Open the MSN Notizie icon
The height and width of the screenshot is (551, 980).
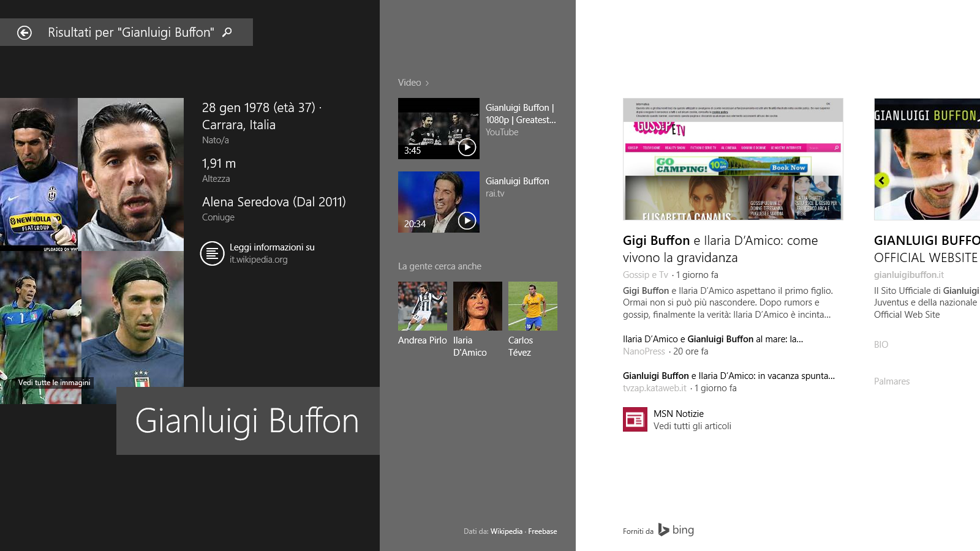pyautogui.click(x=635, y=419)
